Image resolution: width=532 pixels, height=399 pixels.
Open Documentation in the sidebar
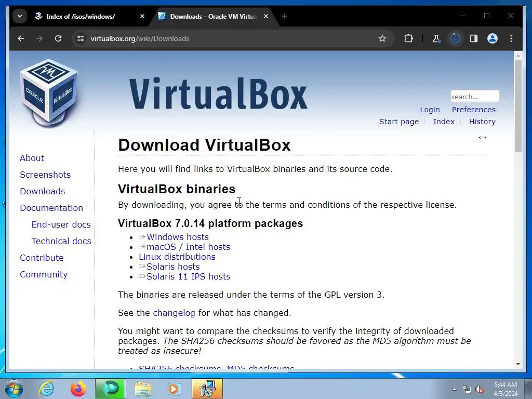[51, 208]
